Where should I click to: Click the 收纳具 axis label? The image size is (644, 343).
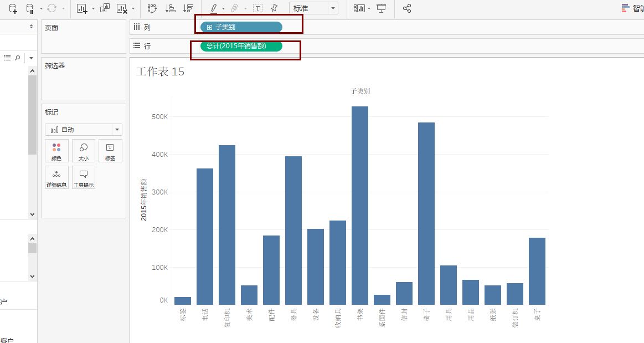click(x=338, y=318)
